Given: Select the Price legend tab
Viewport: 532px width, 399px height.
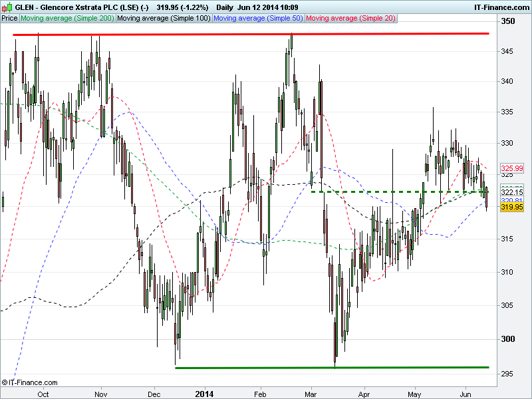Looking at the screenshot, I should [x=9, y=19].
